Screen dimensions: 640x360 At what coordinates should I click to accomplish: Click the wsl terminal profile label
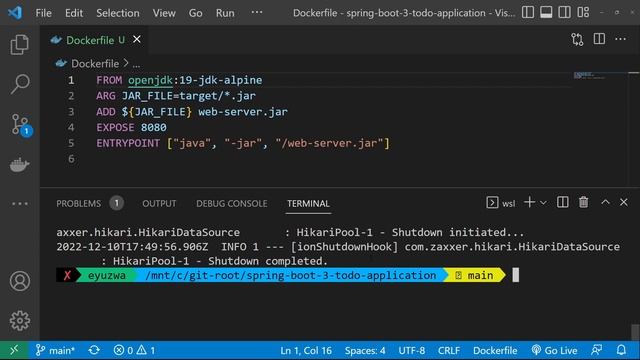tap(501, 203)
